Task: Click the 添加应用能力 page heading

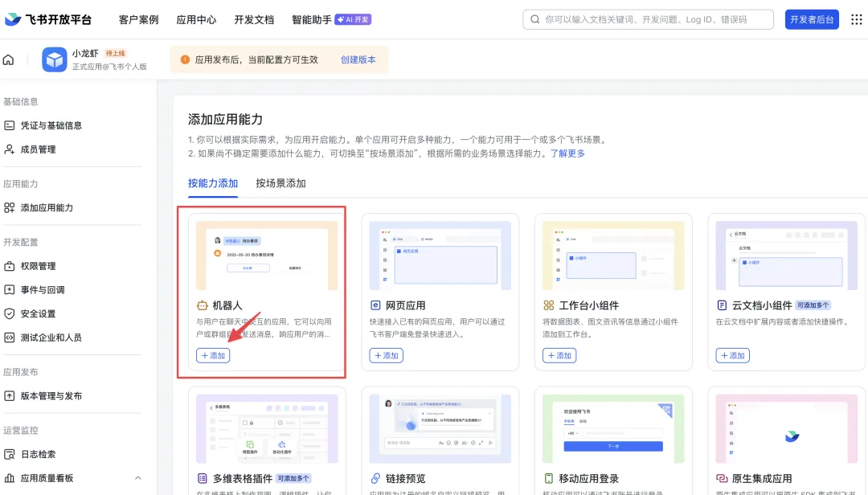Action: coord(225,119)
